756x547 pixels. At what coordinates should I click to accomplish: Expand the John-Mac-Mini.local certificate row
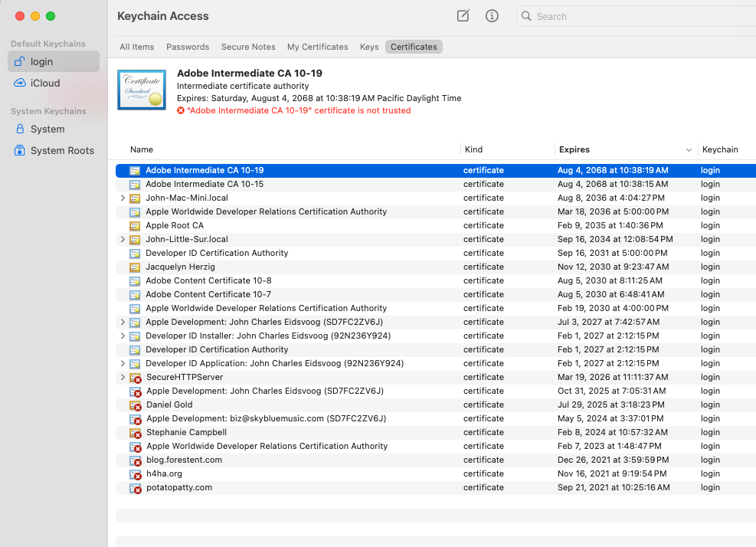(x=123, y=198)
